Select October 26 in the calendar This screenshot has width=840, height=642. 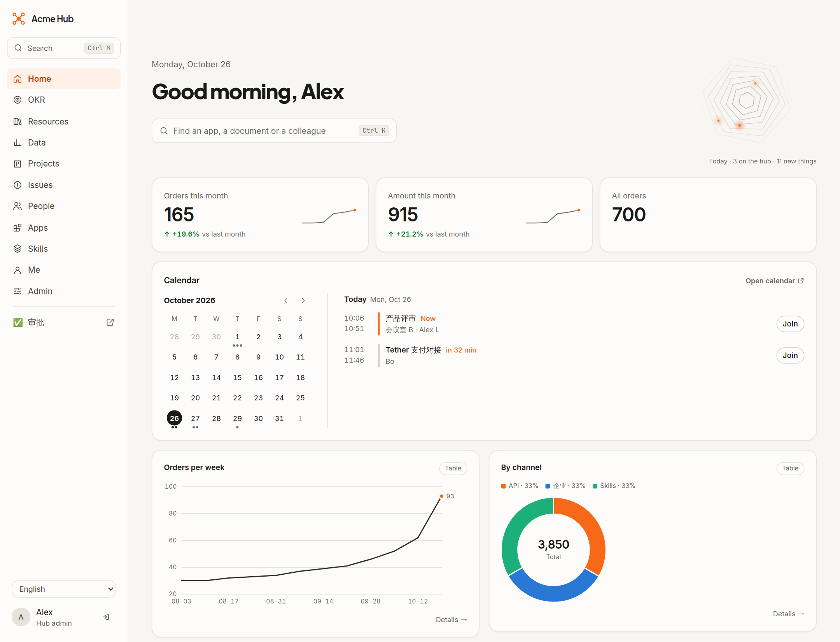point(174,418)
